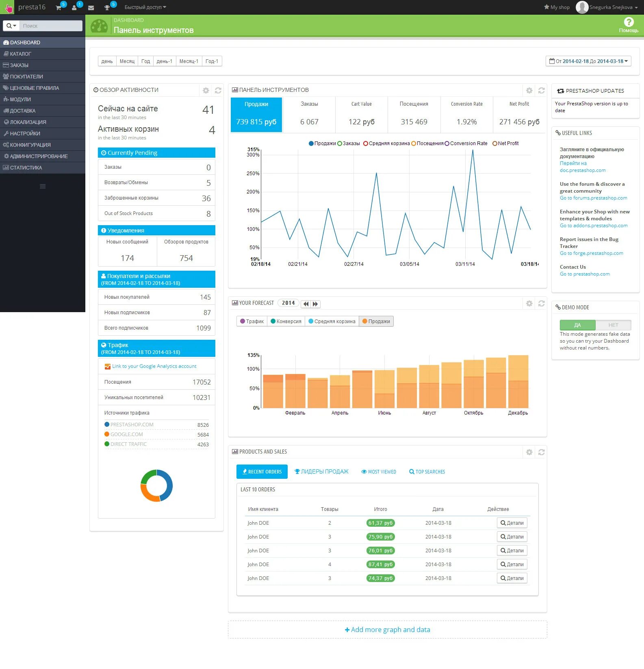Open settings gear of Your Forecast panel
Screen dimensions: 644x669
pyautogui.click(x=529, y=303)
